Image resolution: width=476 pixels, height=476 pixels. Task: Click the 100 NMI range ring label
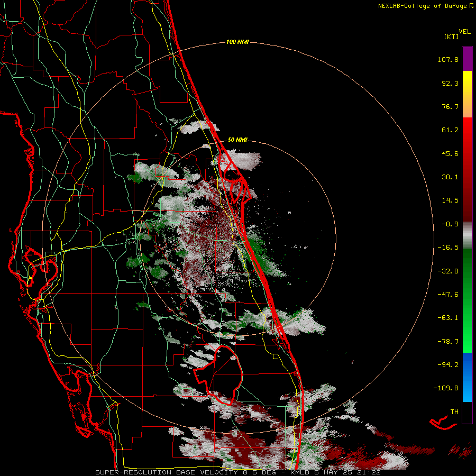pos(237,42)
